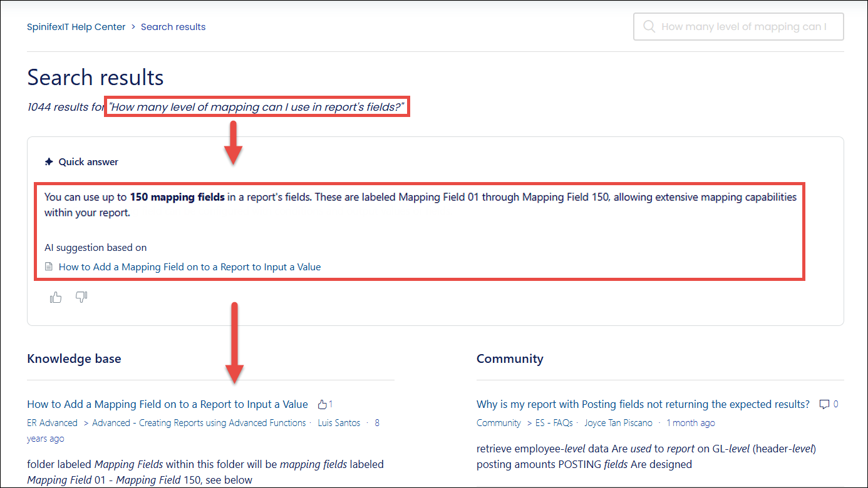Select the Search results breadcrumb
Viewport: 868px width, 488px height.
pyautogui.click(x=173, y=27)
